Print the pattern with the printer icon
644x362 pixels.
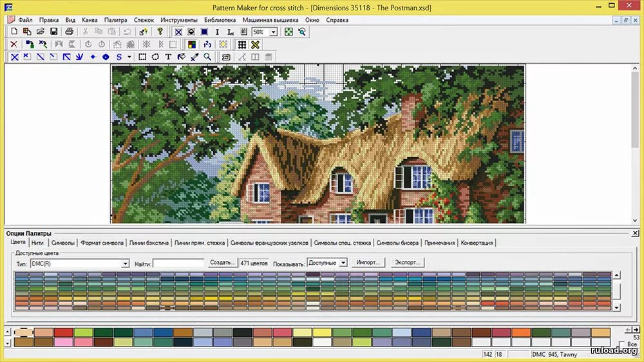[x=69, y=32]
